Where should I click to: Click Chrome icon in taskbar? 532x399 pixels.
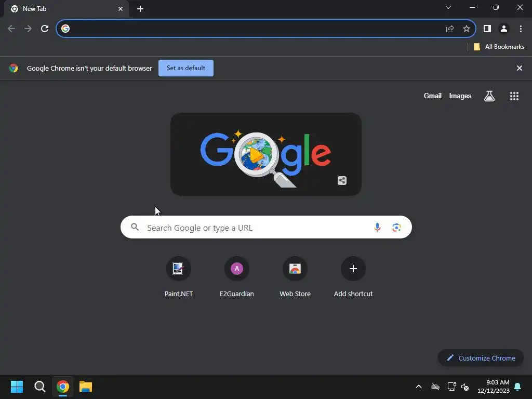point(63,387)
